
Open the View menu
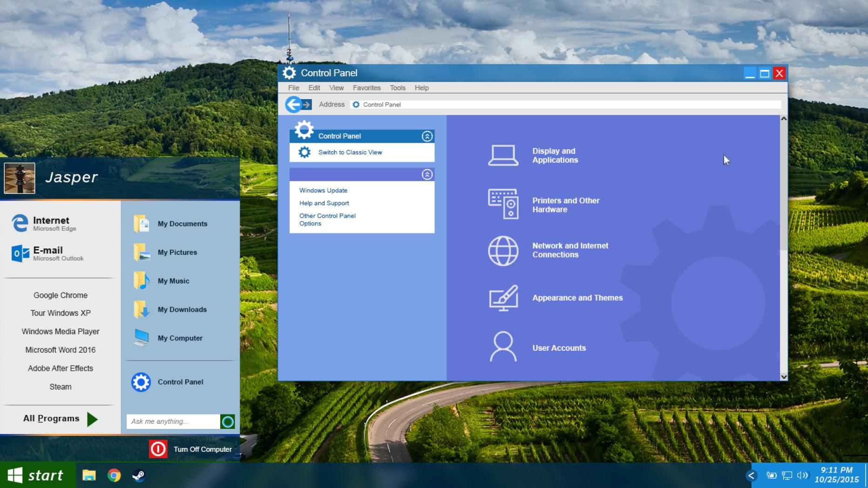click(x=336, y=88)
